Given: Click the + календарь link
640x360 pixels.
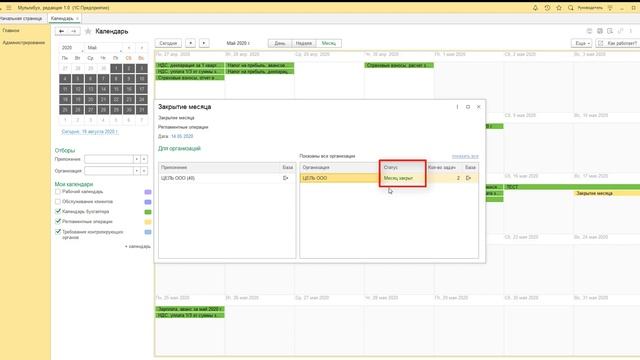Looking at the screenshot, I should [138, 247].
